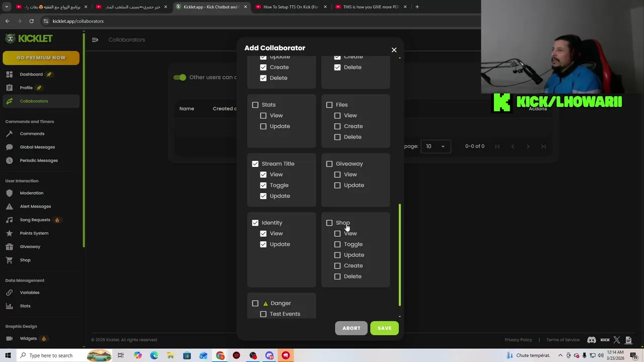
Task: Collapse sidebar with hamburger menu icon
Action: point(95,40)
